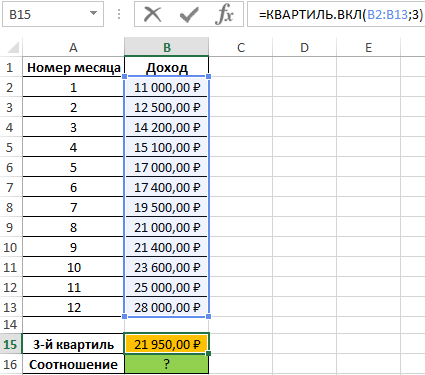Click the formula bar text КВАРТИЛЬ.ВКЛ
The width and height of the screenshot is (425, 375).
[x=313, y=14]
